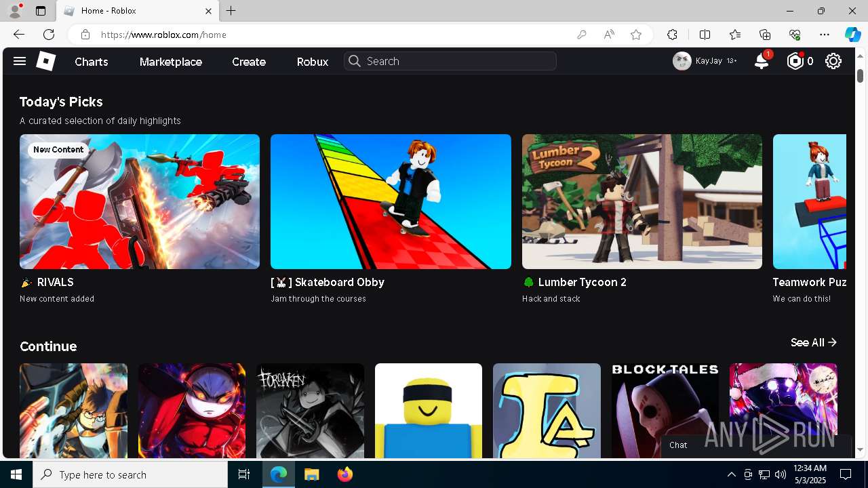Open the taskbar volume speaker icon
Viewport: 868px width, 488px height.
coord(781,474)
